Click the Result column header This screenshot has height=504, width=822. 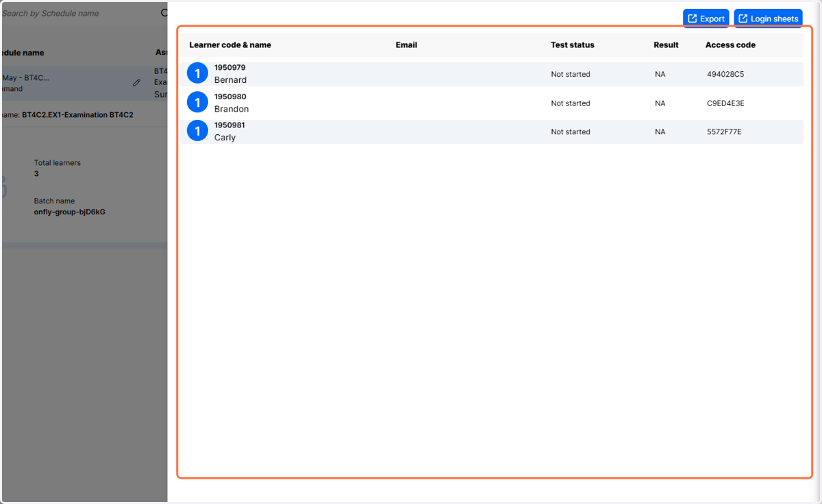coord(666,45)
